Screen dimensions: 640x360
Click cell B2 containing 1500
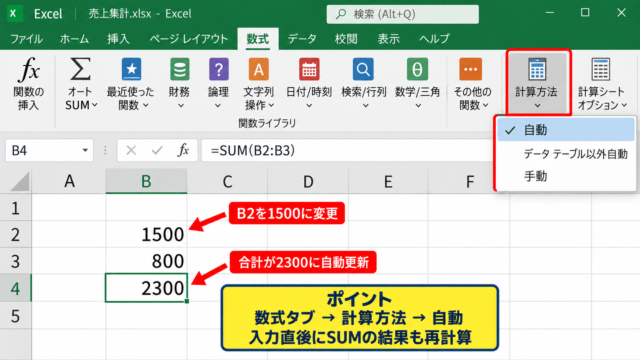pyautogui.click(x=146, y=234)
